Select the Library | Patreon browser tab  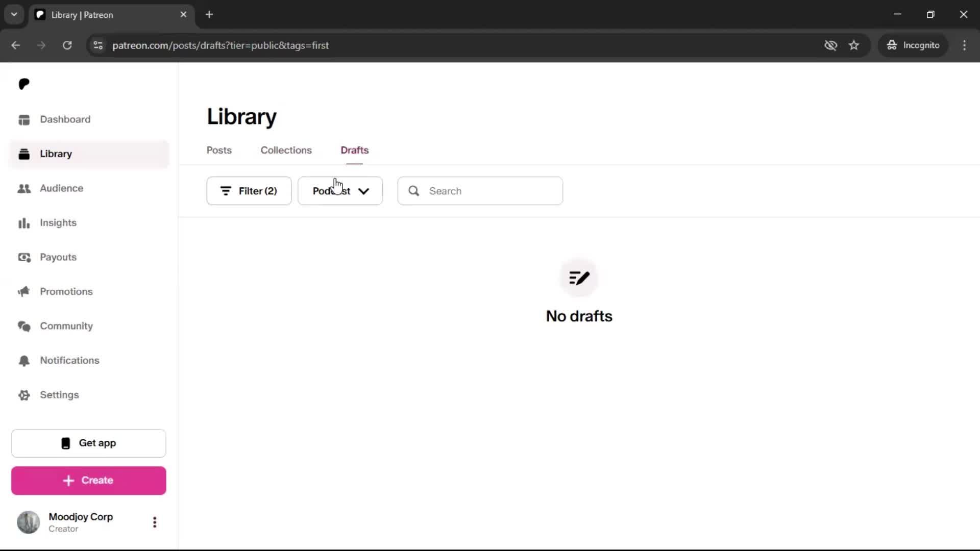pos(111,15)
